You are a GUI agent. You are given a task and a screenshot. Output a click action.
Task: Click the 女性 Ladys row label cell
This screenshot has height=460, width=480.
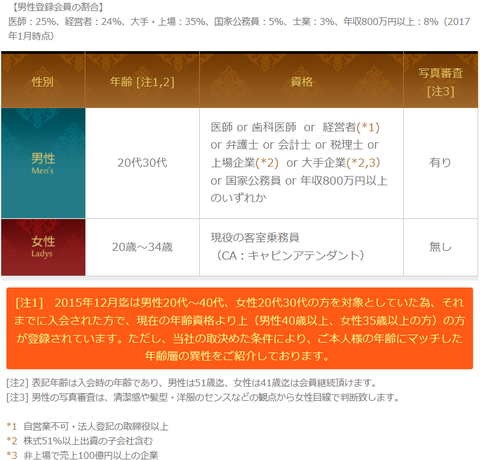(x=43, y=247)
